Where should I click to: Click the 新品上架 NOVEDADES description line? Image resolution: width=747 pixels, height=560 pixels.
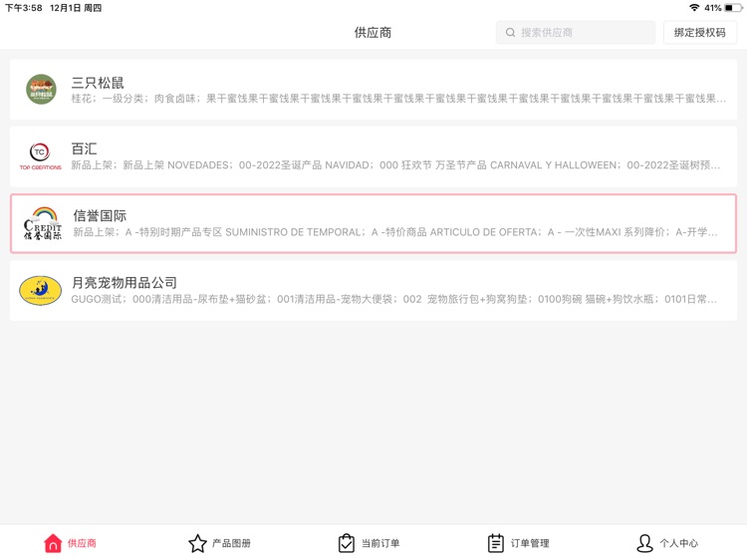395,165
